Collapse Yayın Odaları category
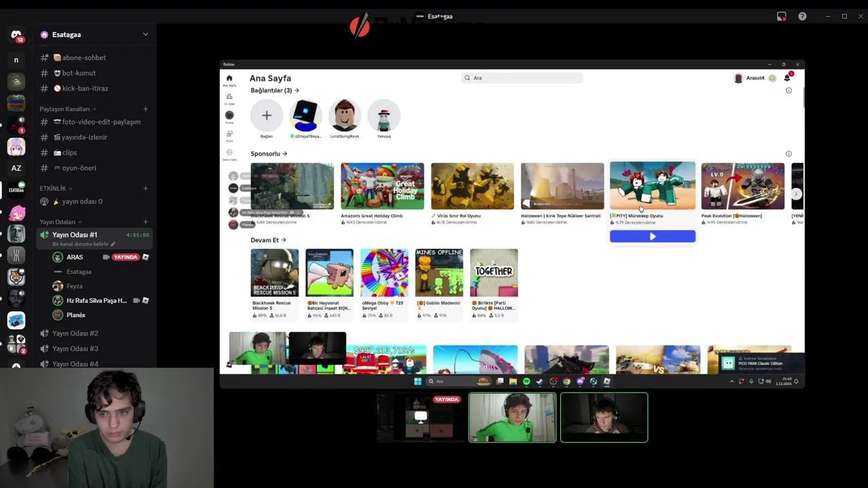Screen dimensions: 868x488 (60, 222)
